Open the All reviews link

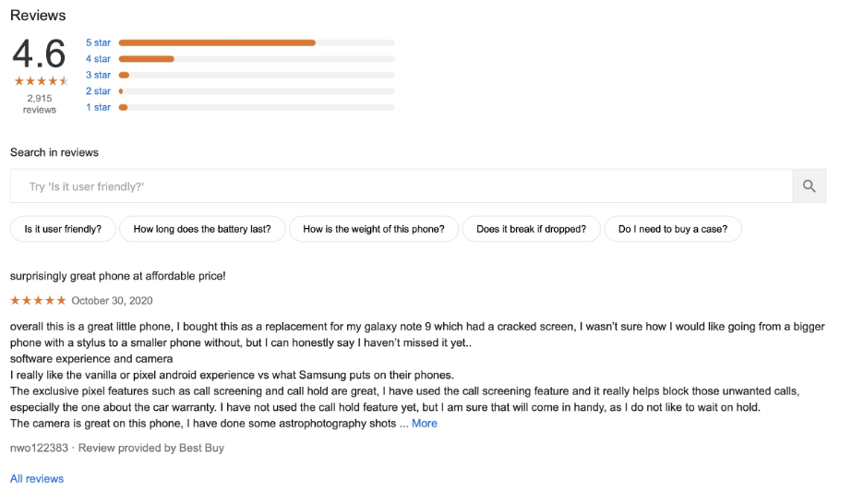click(37, 479)
